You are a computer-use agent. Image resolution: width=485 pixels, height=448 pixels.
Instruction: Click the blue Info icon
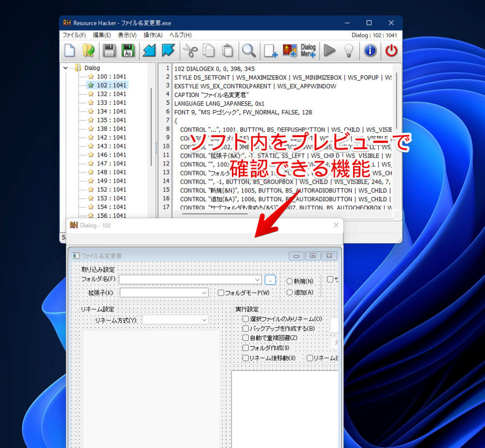(x=370, y=50)
